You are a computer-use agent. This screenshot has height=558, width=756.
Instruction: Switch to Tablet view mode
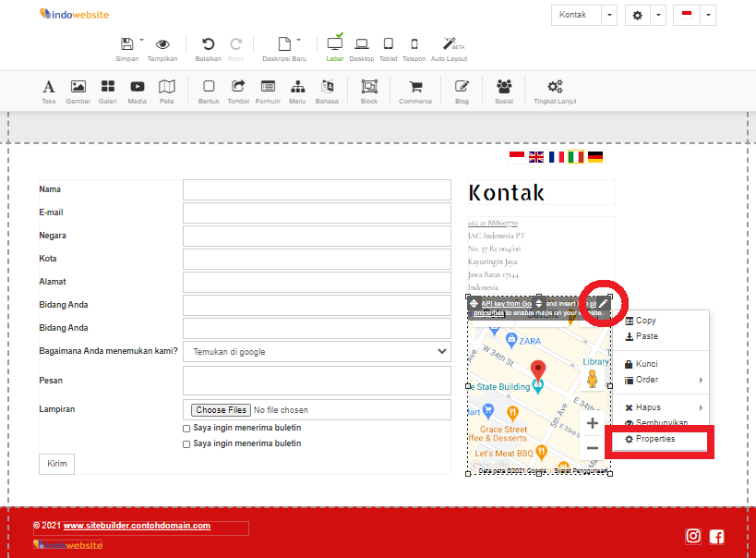tap(388, 44)
